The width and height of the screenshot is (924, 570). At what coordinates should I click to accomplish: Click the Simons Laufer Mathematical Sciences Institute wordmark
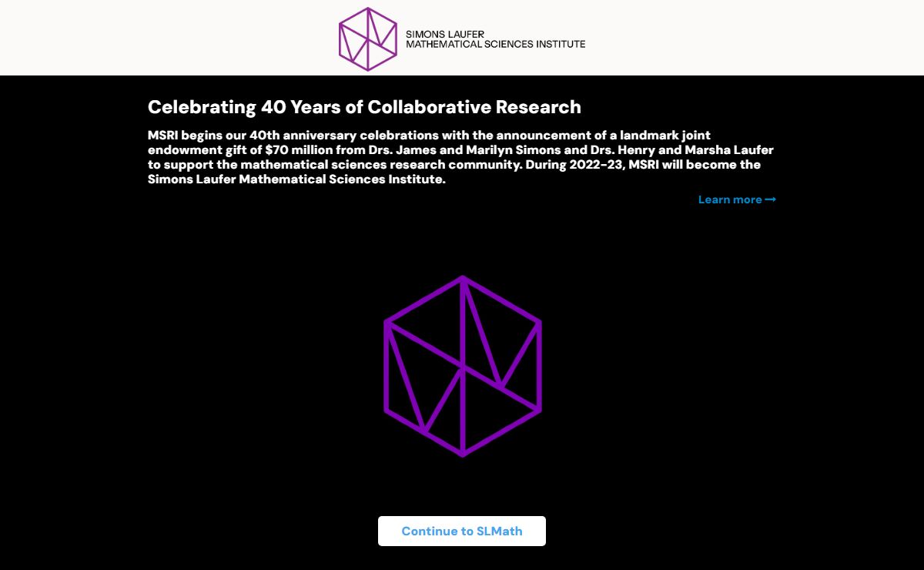point(495,39)
